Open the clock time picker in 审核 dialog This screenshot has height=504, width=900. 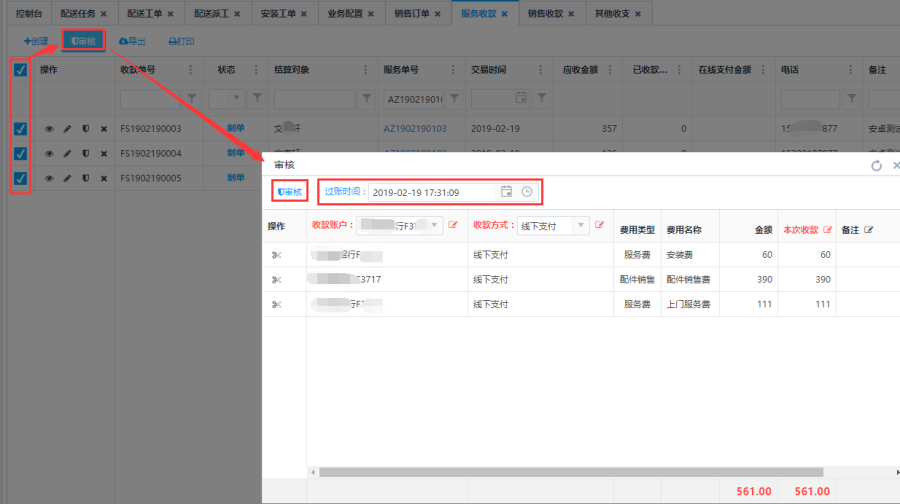(x=527, y=191)
